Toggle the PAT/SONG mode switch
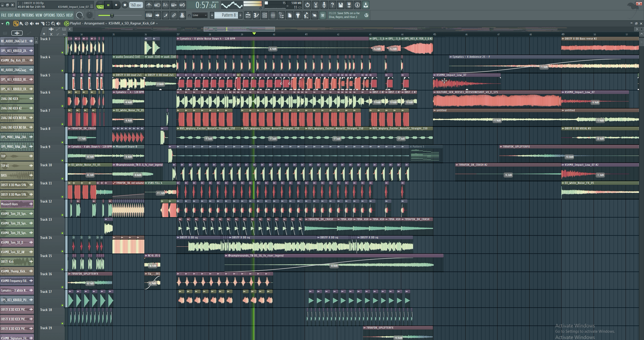The width and height of the screenshot is (644, 340). [x=100, y=5]
